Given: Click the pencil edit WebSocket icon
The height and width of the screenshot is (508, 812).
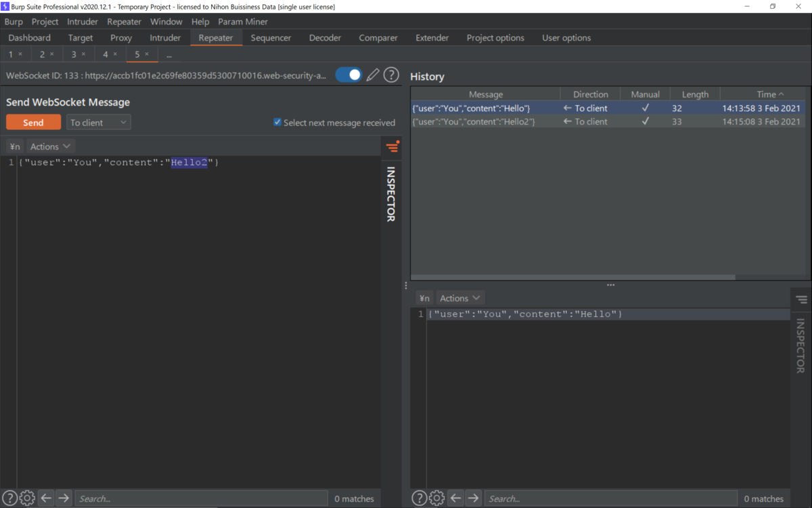Looking at the screenshot, I should [x=373, y=75].
